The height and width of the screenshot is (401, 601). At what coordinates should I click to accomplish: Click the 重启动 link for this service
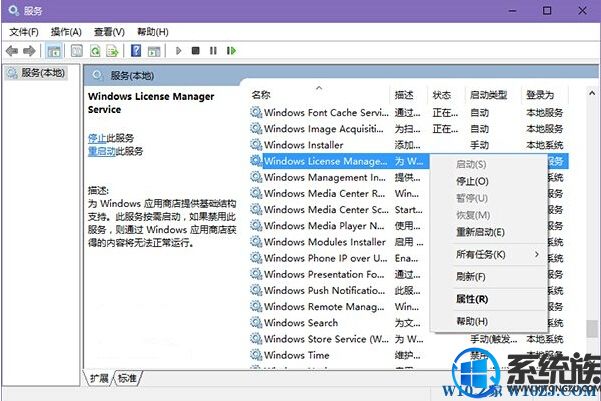(102, 151)
